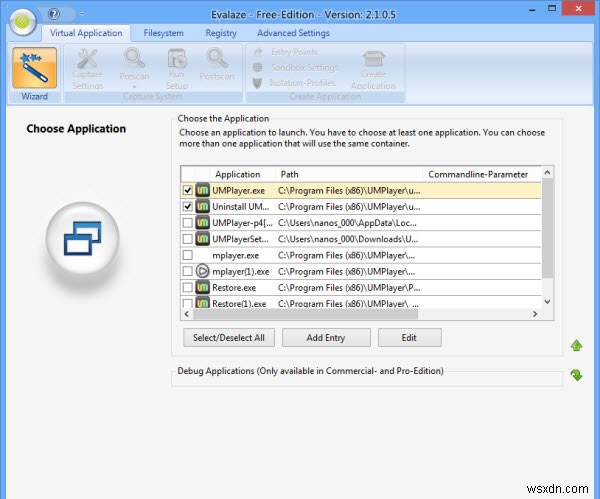Uncheck the Uninstall UM... checkbox

pyautogui.click(x=188, y=206)
